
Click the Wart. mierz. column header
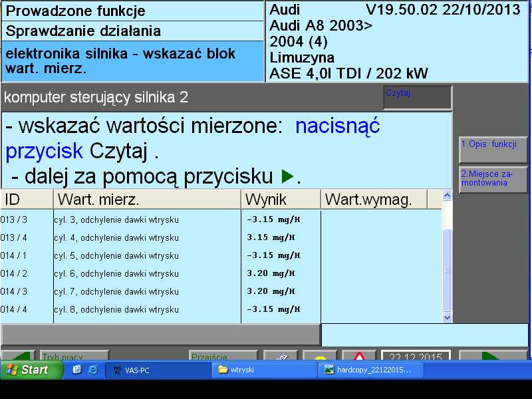pos(147,199)
